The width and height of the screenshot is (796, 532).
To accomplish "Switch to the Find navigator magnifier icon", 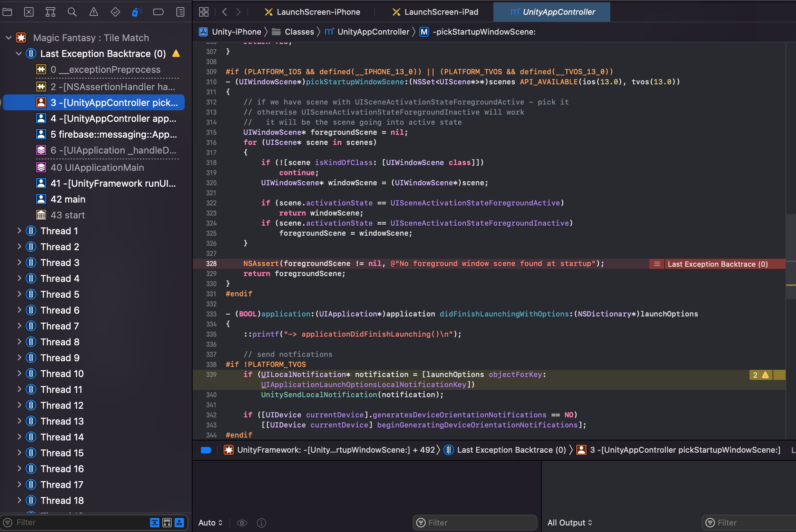I will 72,12.
